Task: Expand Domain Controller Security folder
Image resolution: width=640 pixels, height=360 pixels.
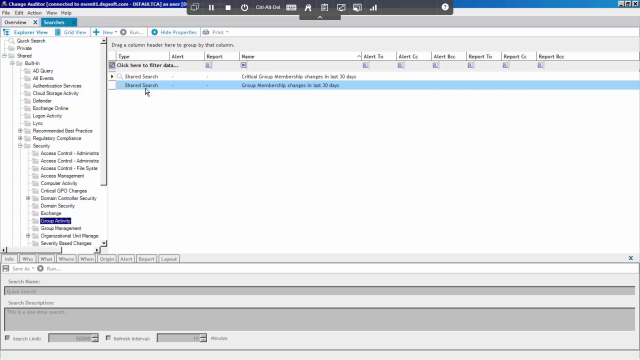Action: click(x=28, y=198)
